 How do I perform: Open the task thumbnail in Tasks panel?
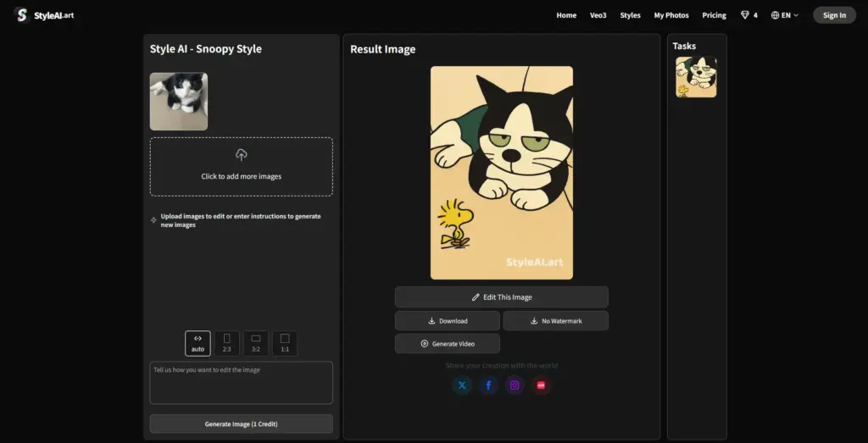pos(697,77)
